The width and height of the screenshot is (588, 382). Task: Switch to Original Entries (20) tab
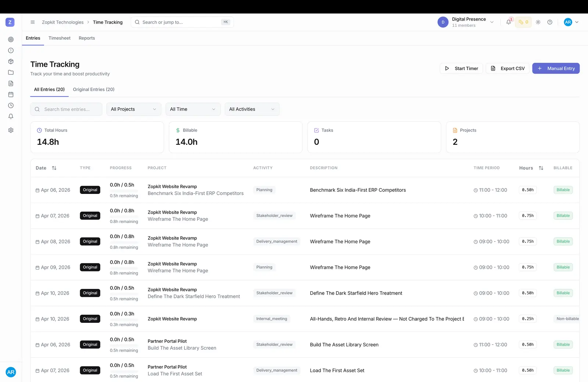(x=94, y=89)
